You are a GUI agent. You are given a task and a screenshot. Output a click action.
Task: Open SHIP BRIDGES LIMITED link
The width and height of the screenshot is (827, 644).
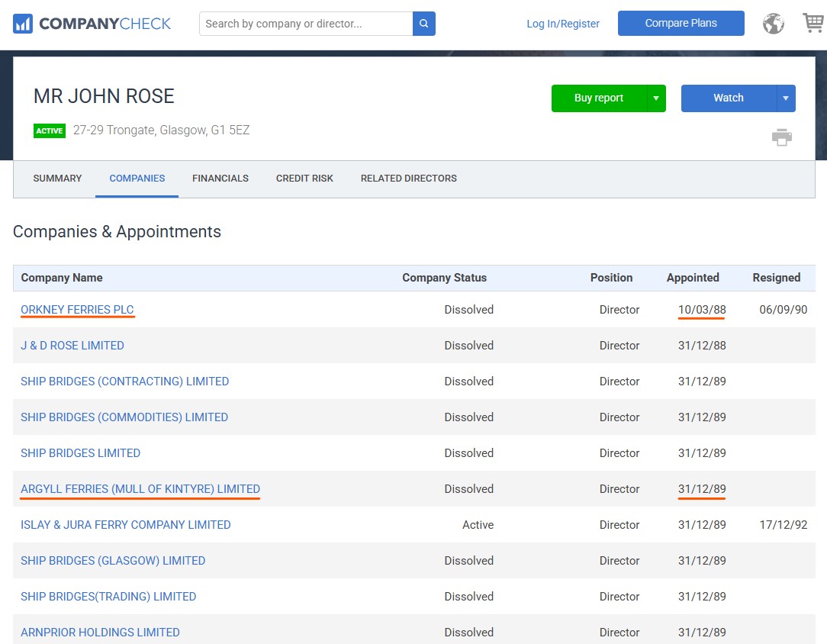tap(80, 453)
